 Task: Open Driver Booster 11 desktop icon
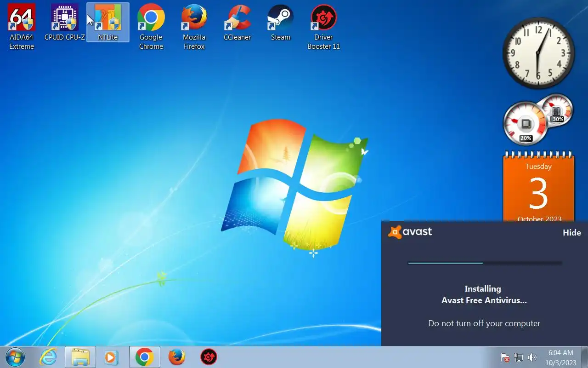point(323,27)
